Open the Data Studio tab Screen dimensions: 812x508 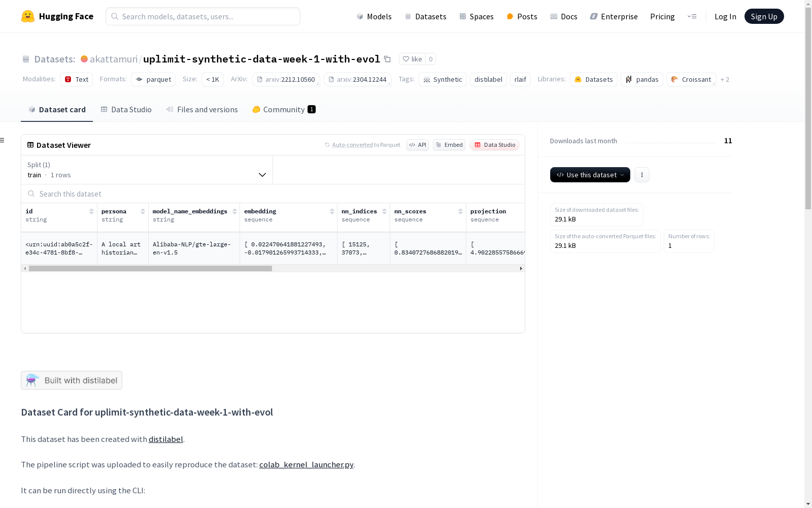point(126,109)
